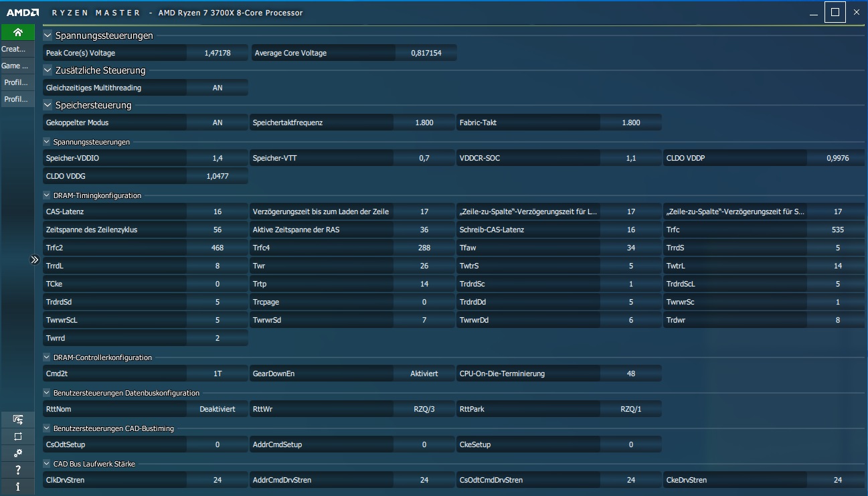This screenshot has width=868, height=496.
Task: Click the Twrrd value 2
Action: point(218,338)
